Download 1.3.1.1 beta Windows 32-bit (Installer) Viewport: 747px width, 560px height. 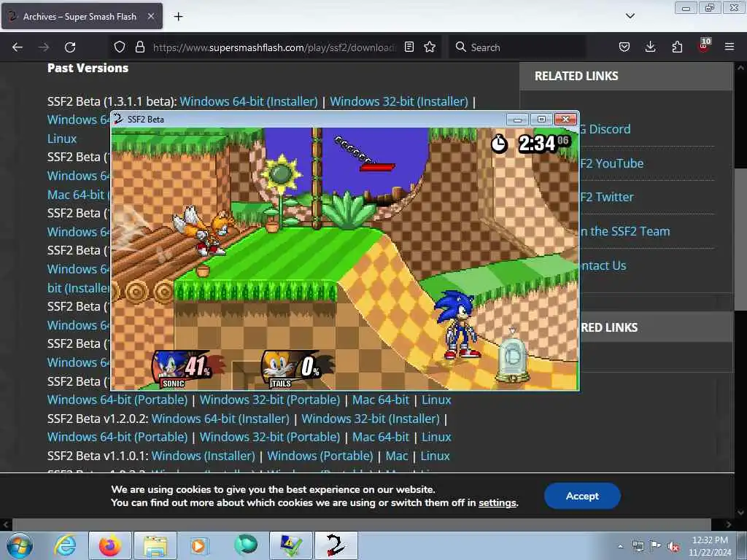point(399,101)
